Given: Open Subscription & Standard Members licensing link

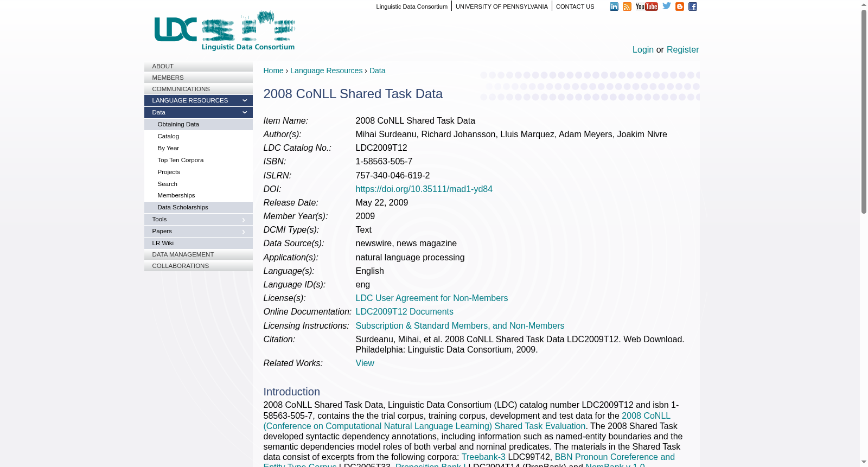Looking at the screenshot, I should click(x=459, y=325).
